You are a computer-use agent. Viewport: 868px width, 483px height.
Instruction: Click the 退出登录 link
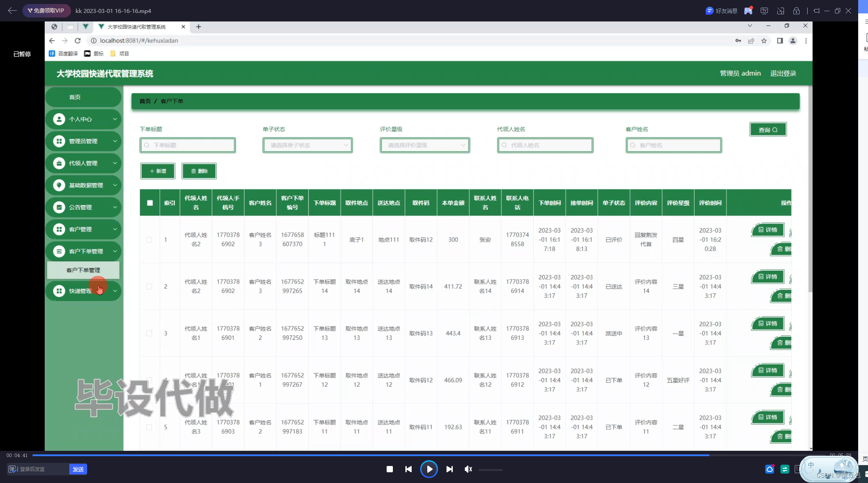pos(783,73)
